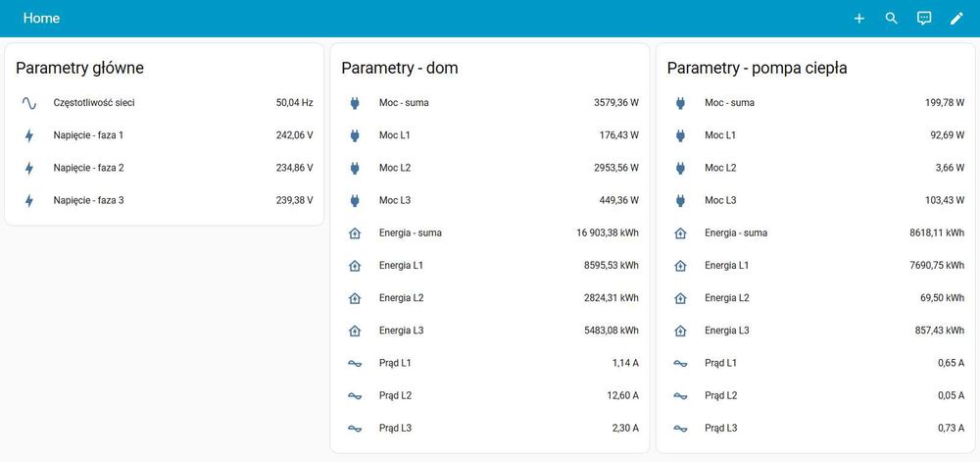This screenshot has width=980, height=462.
Task: Click energy icon beside heat pump Energia - suma
Action: (x=680, y=233)
